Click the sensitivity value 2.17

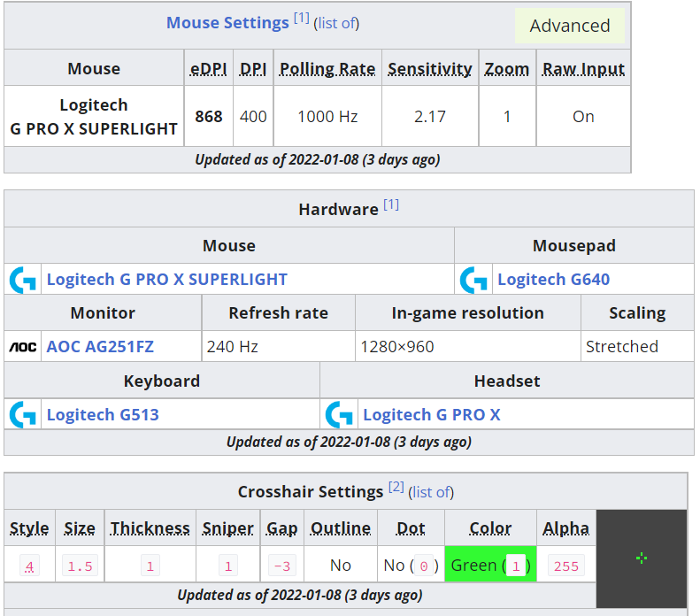click(x=429, y=117)
